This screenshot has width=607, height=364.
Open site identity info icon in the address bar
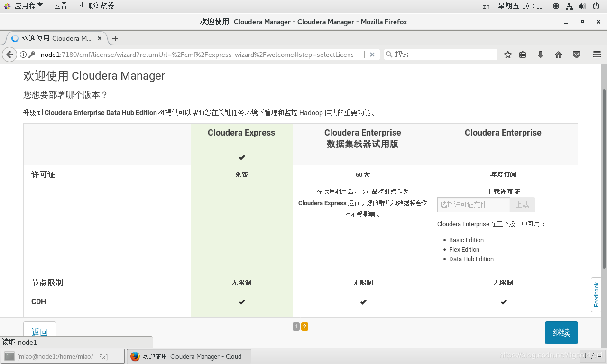23,55
